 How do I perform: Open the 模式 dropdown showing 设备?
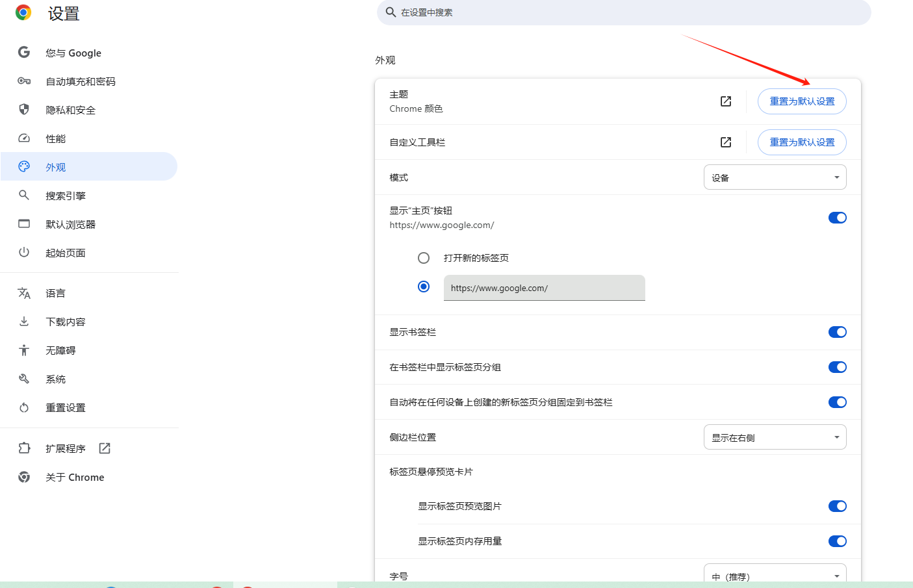coord(775,177)
